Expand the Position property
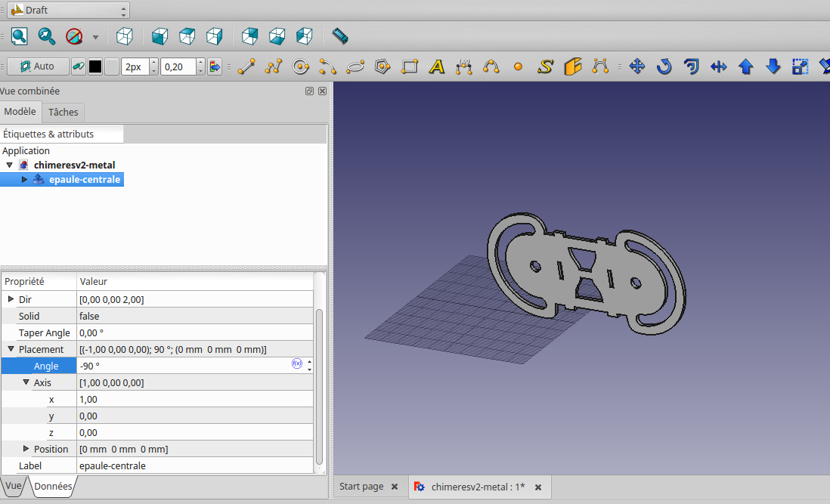The width and height of the screenshot is (830, 504). 26,449
